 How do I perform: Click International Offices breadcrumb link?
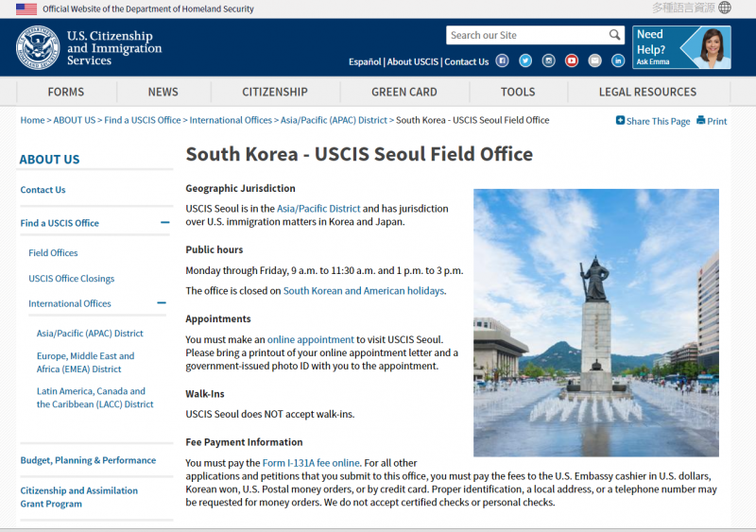231,120
